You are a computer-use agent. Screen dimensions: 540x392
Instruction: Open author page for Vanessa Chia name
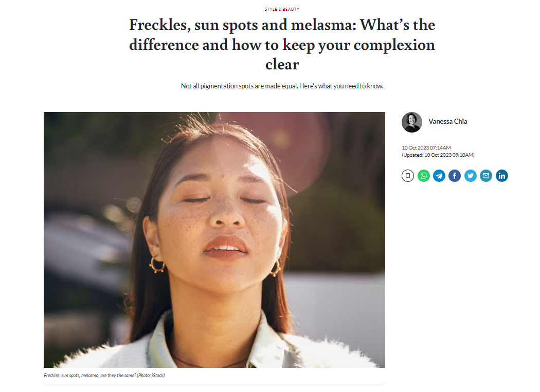tap(448, 121)
